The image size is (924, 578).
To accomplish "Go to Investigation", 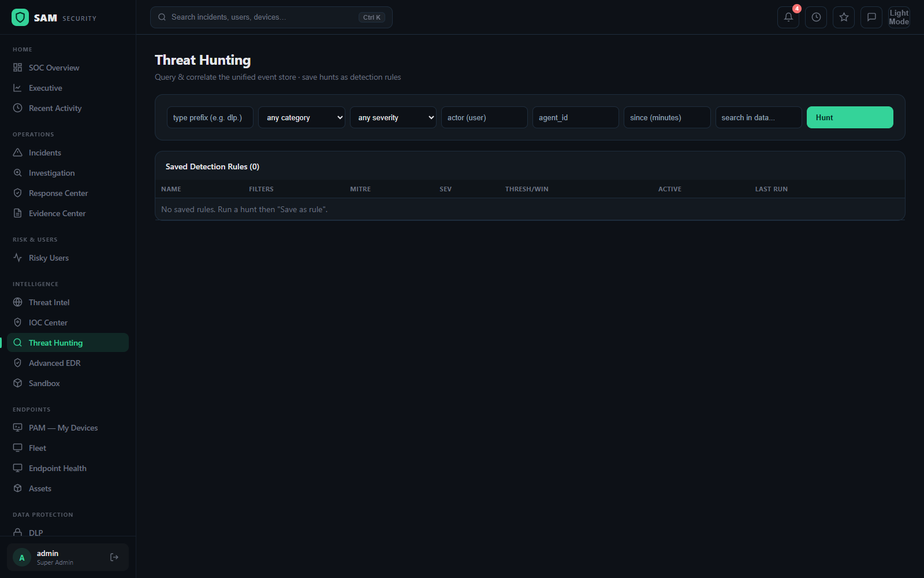I will tap(68, 173).
